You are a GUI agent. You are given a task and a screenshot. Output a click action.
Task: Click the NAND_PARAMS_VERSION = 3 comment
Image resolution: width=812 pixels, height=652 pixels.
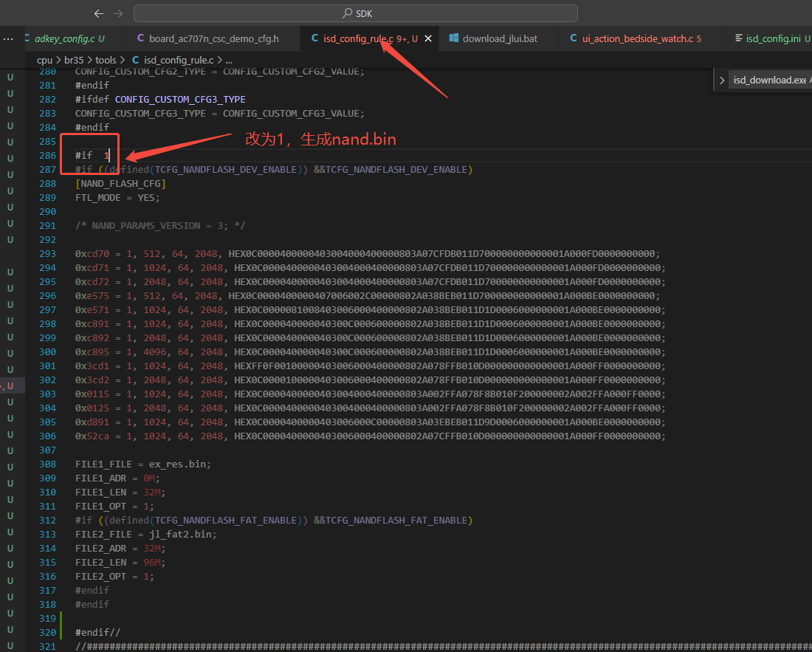click(160, 225)
